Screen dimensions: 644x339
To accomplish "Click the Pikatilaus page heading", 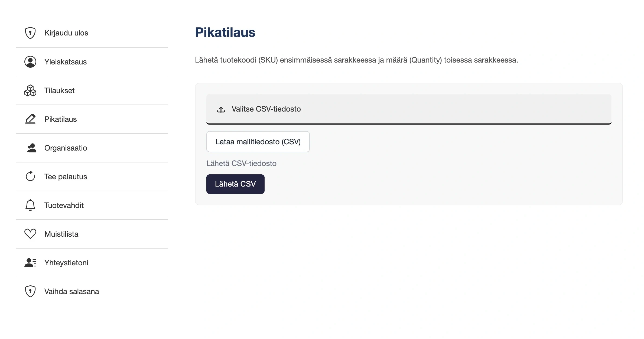I will coord(225,32).
